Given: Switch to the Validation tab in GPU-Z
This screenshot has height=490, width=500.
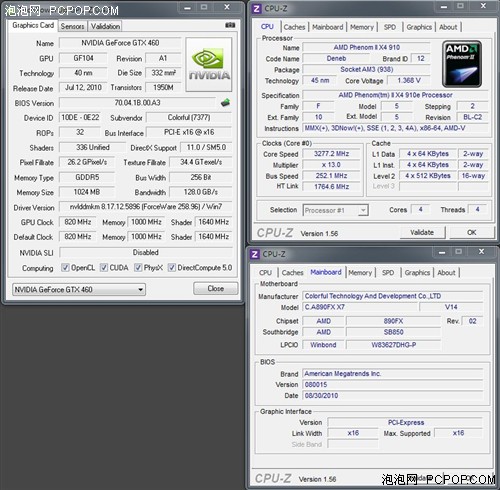Looking at the screenshot, I should coord(105,26).
